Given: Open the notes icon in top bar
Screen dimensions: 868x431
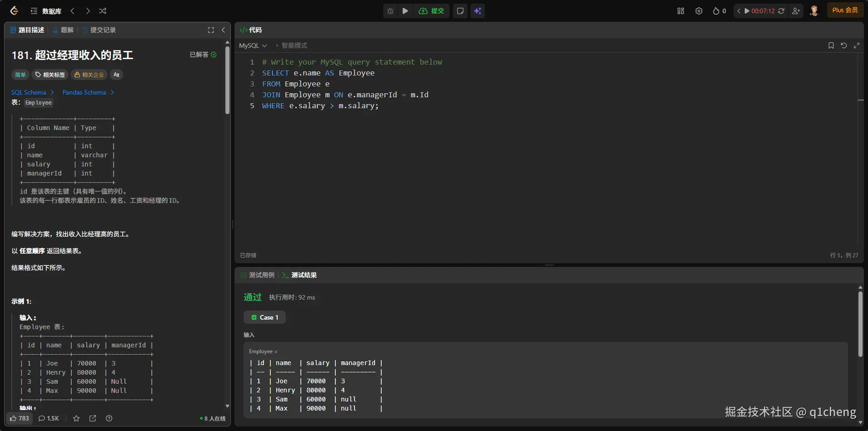Looking at the screenshot, I should coord(460,11).
